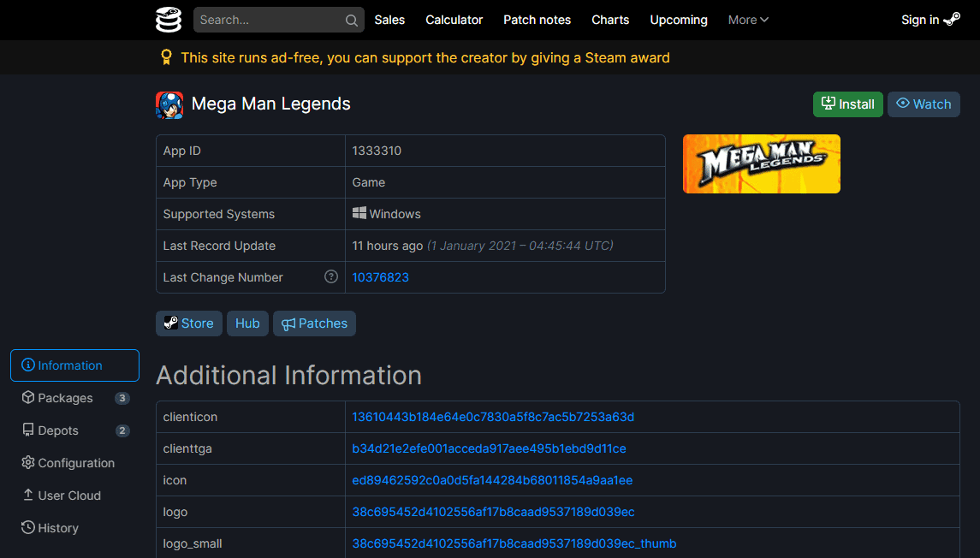
Task: Open the SteamDB logo home icon
Action: click(x=169, y=20)
